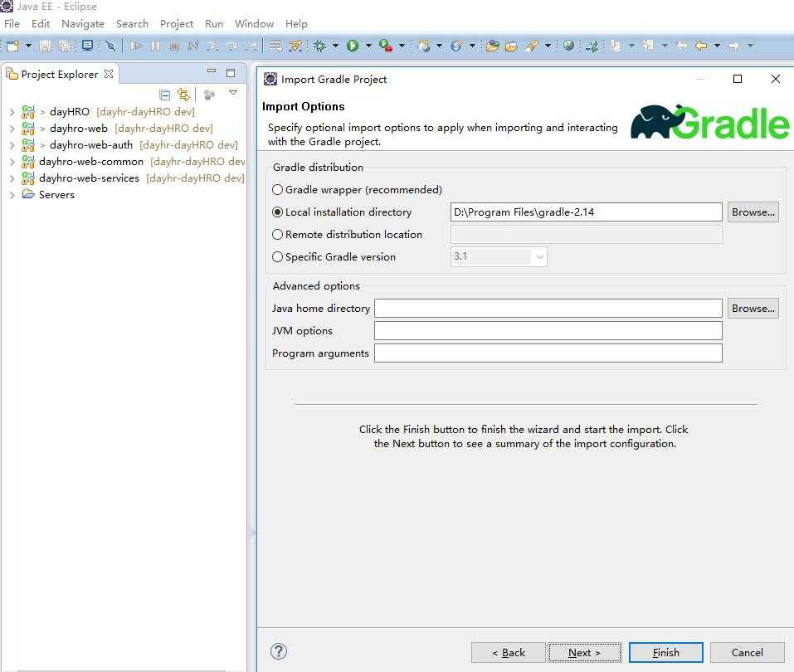Open the Help menu
794x672 pixels.
pyautogui.click(x=296, y=24)
